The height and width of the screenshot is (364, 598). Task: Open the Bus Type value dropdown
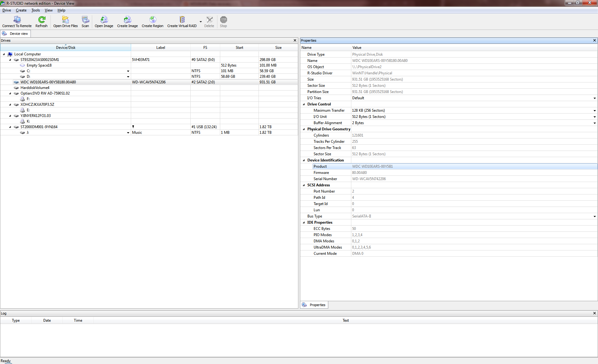click(x=595, y=217)
